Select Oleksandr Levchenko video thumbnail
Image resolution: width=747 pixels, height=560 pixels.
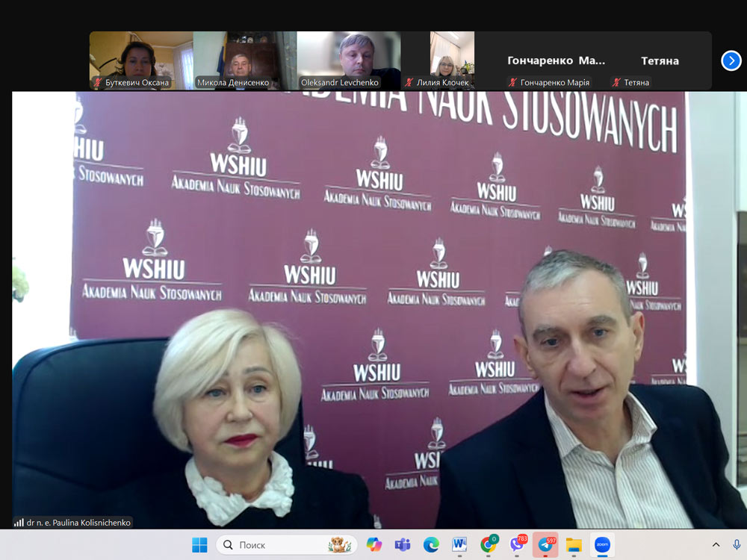(x=349, y=60)
